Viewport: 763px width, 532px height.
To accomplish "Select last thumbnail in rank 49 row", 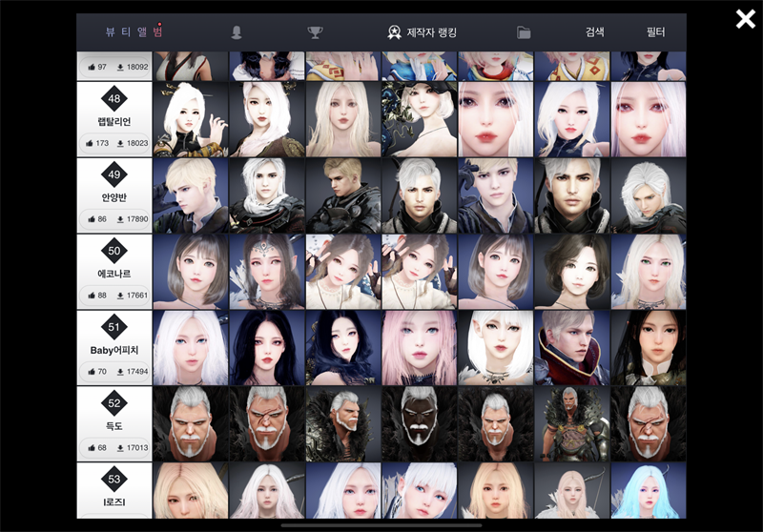I will pos(648,194).
